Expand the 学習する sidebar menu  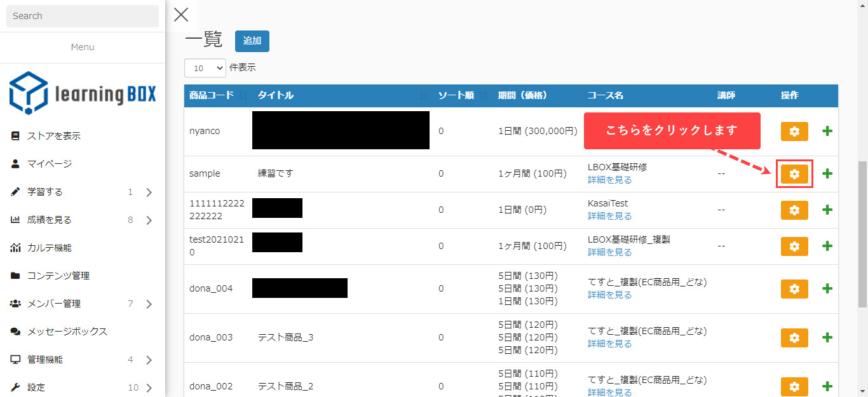point(149,192)
